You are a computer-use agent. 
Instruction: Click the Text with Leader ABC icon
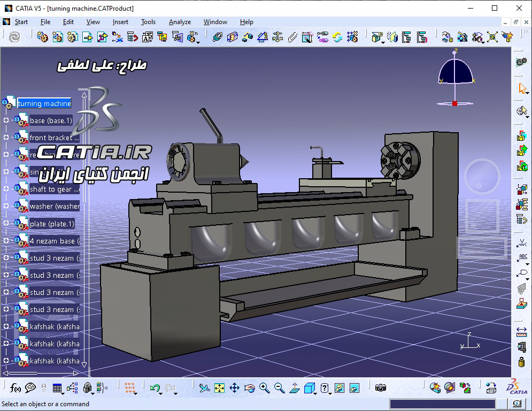[x=522, y=258]
